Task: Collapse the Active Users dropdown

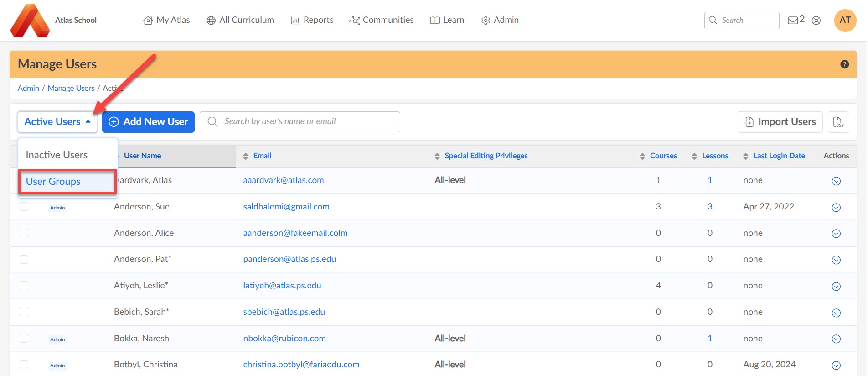Action: pyautogui.click(x=57, y=122)
